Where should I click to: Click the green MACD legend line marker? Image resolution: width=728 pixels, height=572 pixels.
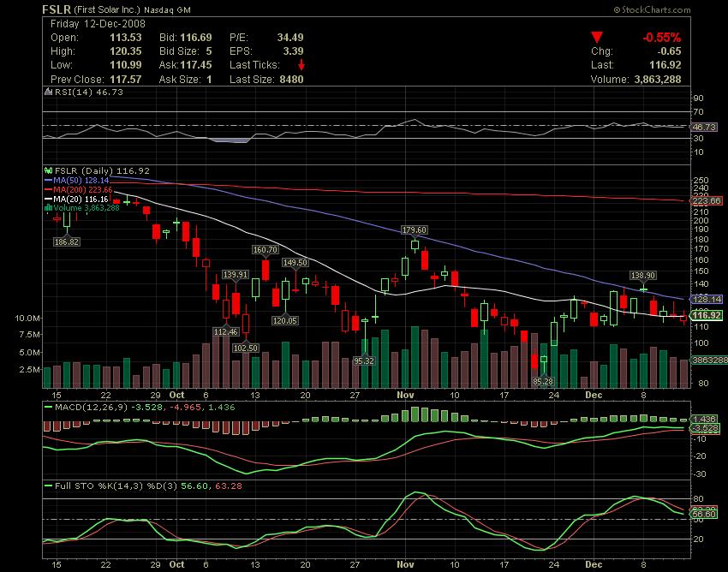click(x=48, y=408)
